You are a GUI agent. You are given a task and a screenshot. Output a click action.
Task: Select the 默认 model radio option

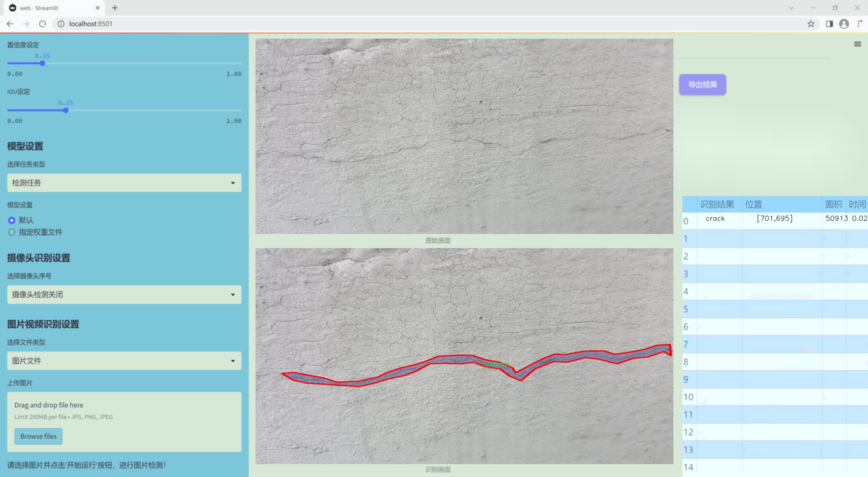click(12, 220)
